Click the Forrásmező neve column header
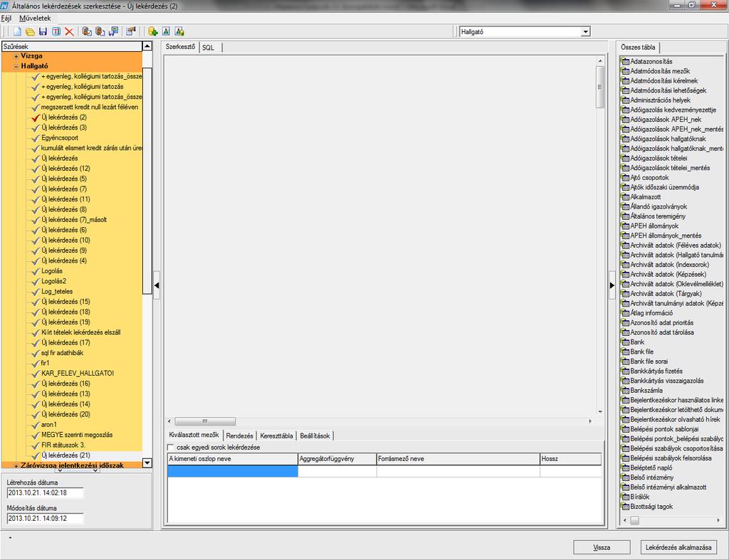729x560 pixels. [x=458, y=459]
